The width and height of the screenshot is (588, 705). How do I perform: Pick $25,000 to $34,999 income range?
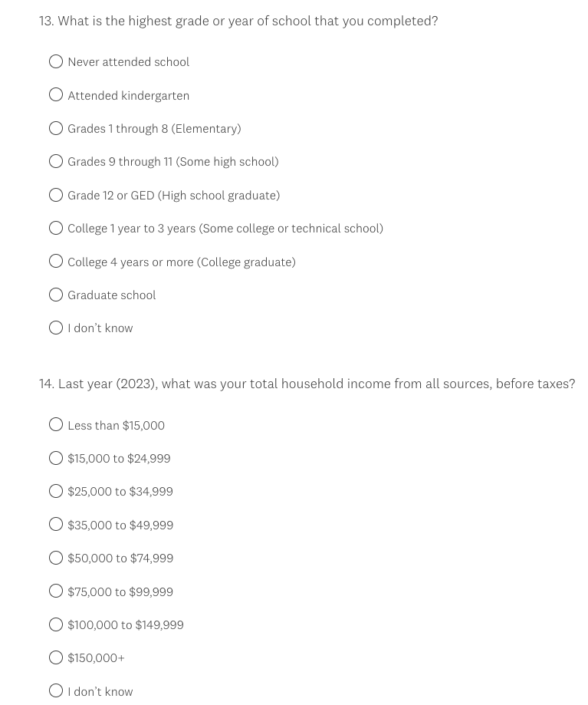pyautogui.click(x=56, y=491)
